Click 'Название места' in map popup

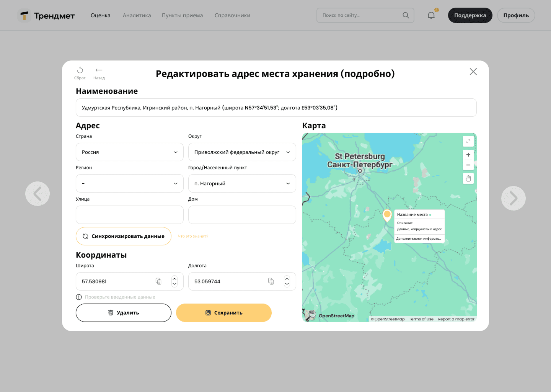coord(412,215)
